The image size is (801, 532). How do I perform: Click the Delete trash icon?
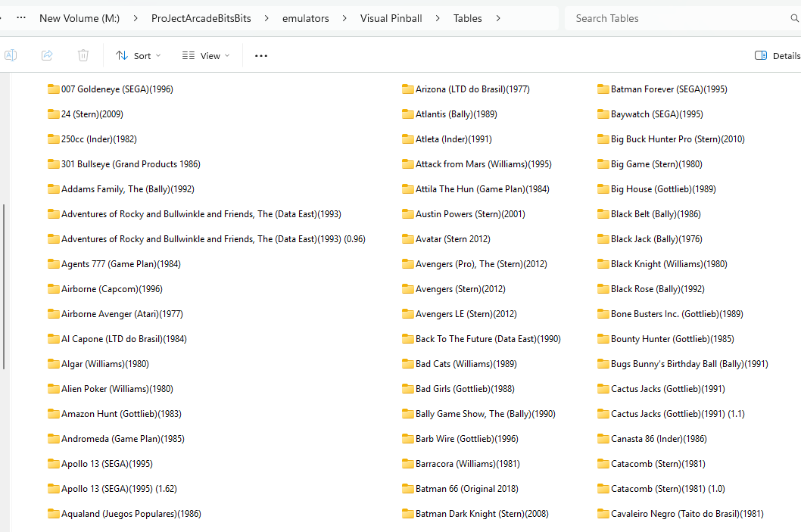[83, 55]
